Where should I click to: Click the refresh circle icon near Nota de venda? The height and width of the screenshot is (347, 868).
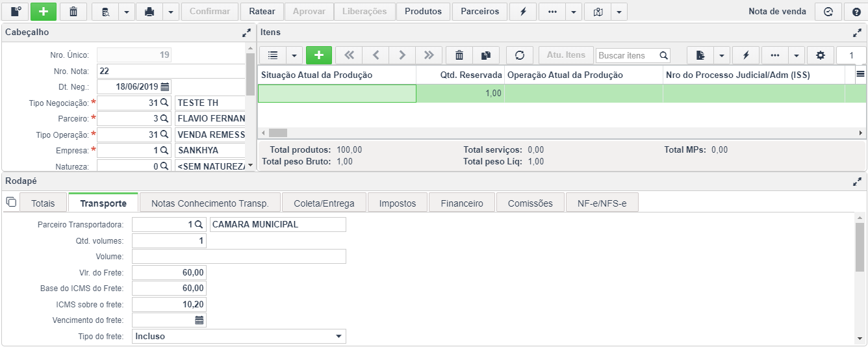tap(828, 12)
